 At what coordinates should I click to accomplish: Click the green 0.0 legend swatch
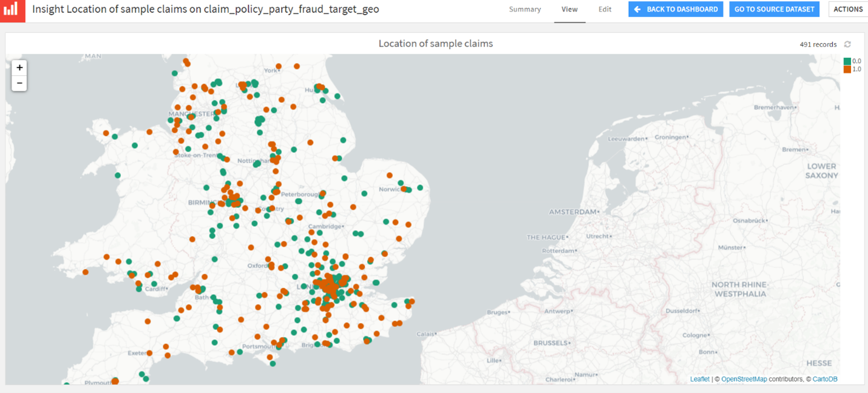click(847, 61)
